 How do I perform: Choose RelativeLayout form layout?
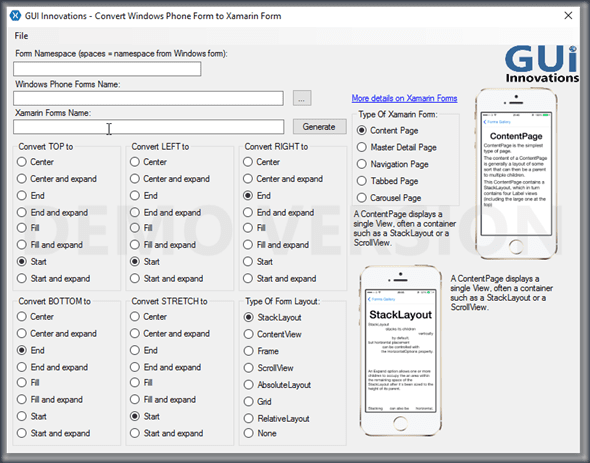[x=277, y=419]
